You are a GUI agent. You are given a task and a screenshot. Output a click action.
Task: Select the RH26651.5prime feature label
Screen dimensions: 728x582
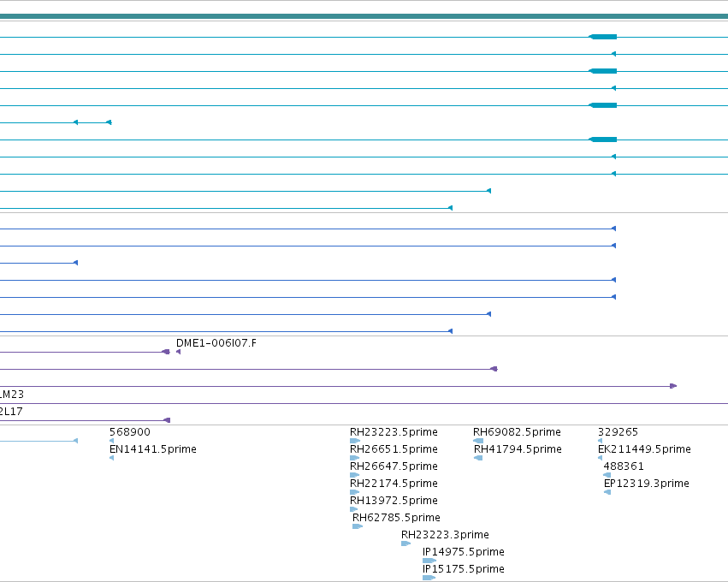tap(394, 449)
